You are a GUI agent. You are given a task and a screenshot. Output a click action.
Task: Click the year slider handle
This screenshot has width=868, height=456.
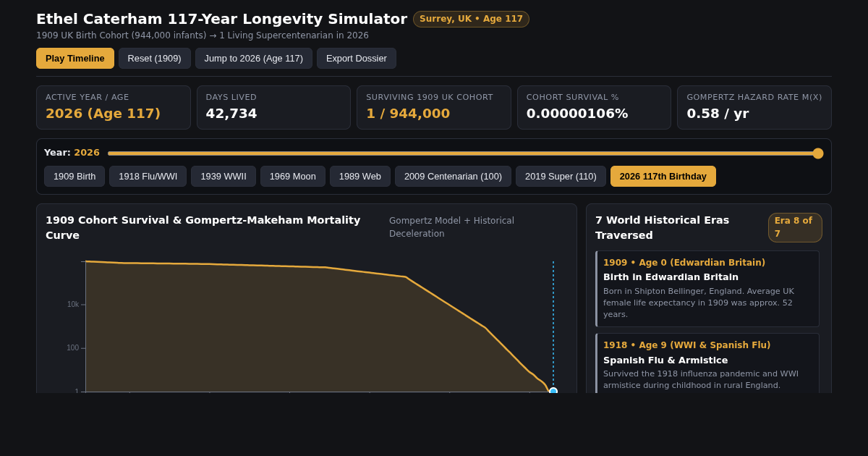point(818,153)
